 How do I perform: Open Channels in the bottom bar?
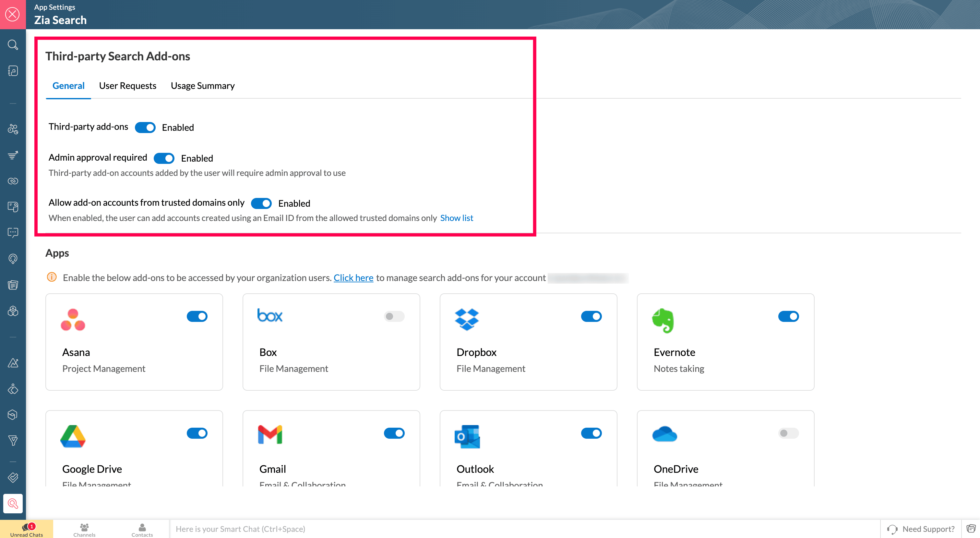pyautogui.click(x=84, y=529)
